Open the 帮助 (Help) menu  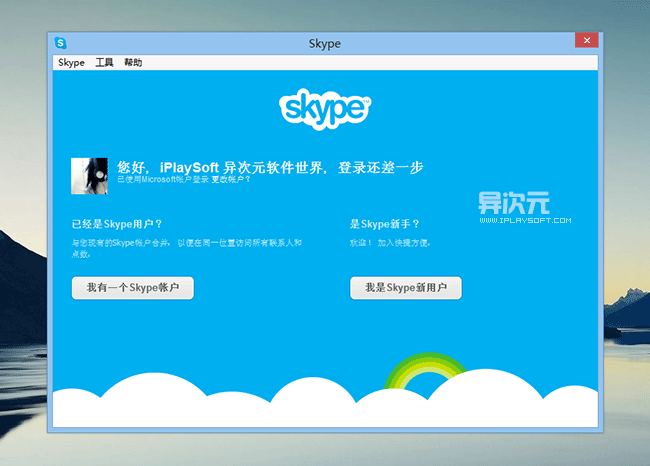133,63
